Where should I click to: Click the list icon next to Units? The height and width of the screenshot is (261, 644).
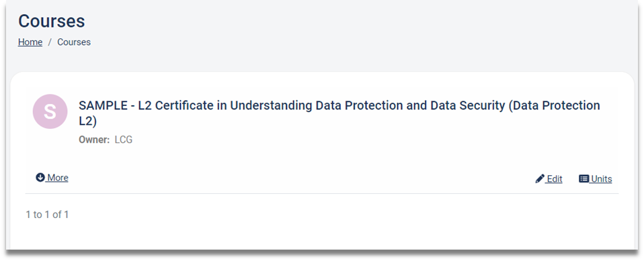point(583,178)
